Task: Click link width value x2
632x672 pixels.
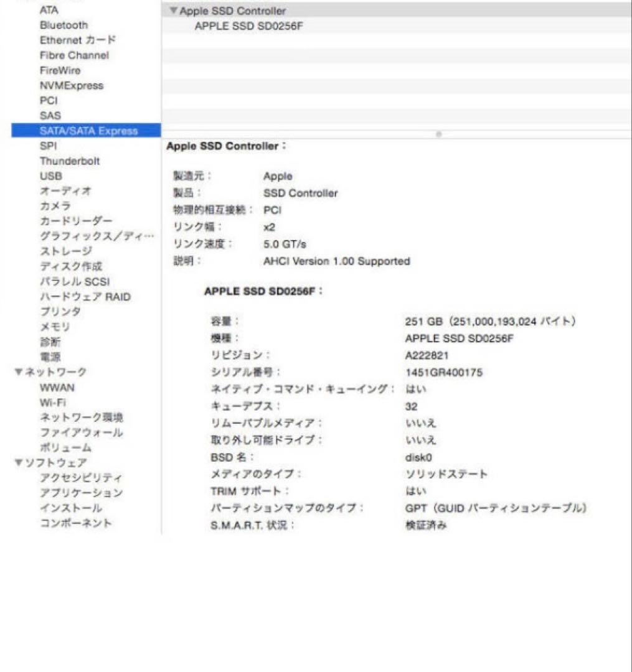Action: point(269,228)
